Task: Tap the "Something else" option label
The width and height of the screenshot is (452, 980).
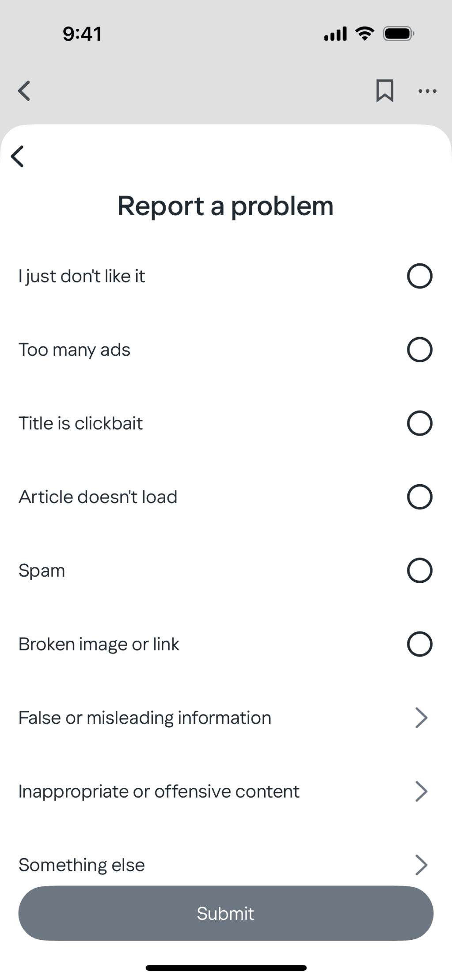Action: (x=82, y=865)
